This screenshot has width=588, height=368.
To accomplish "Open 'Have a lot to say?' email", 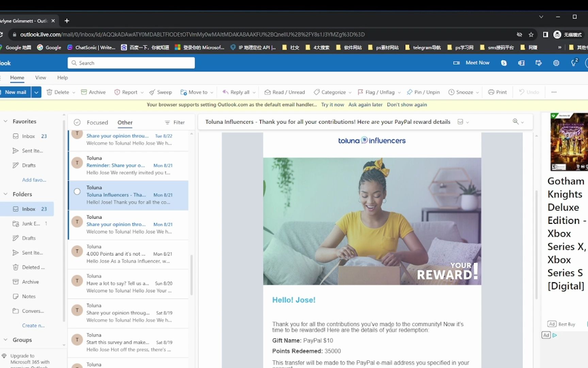I will 128,283.
